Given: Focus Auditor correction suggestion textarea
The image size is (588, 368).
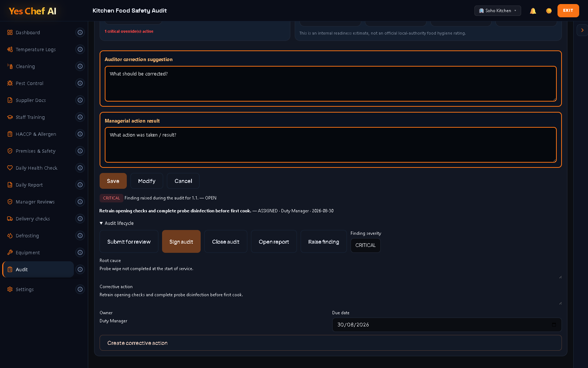Looking at the screenshot, I should [x=331, y=84].
